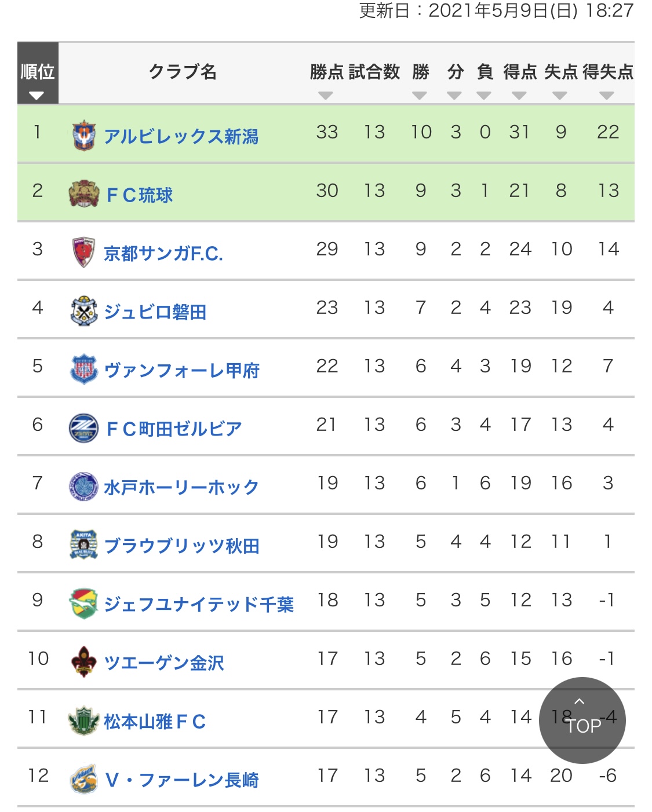Click the FC Ryukyu club crest
Screen dimensions: 652x812
(84, 193)
